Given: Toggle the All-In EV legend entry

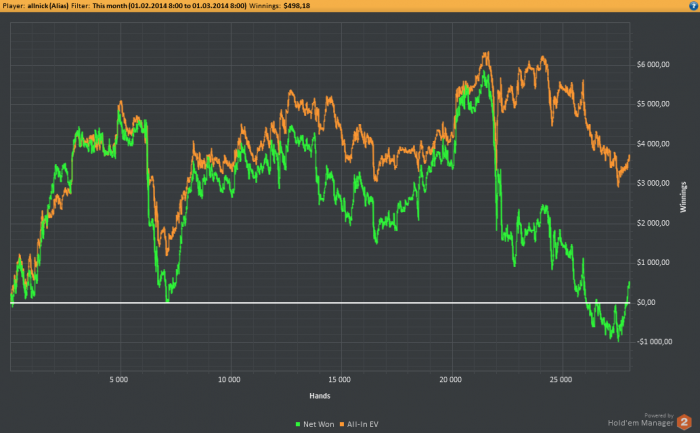Looking at the screenshot, I should (x=359, y=424).
